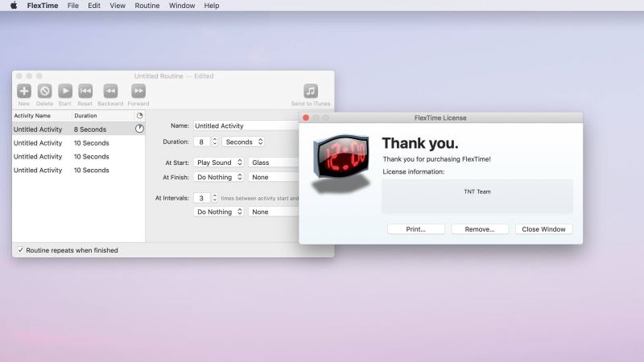The width and height of the screenshot is (644, 362).
Task: Click the Delete activity toolbar icon
Action: click(x=44, y=91)
